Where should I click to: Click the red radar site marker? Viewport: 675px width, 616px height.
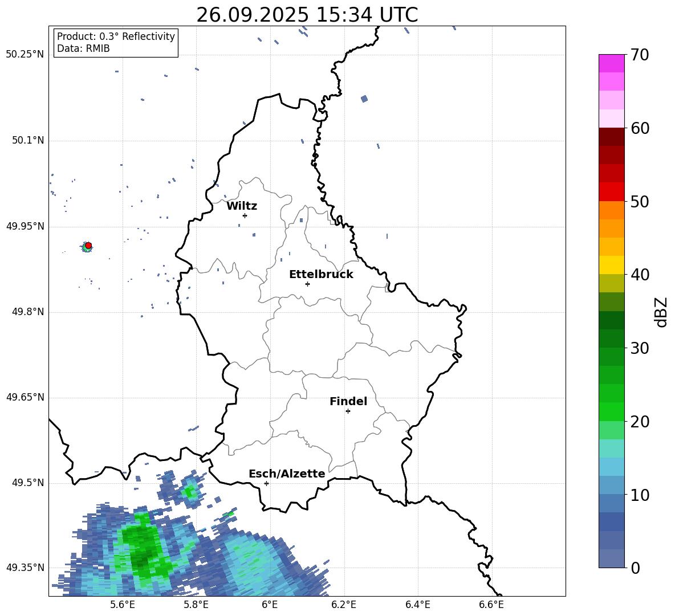(x=88, y=246)
